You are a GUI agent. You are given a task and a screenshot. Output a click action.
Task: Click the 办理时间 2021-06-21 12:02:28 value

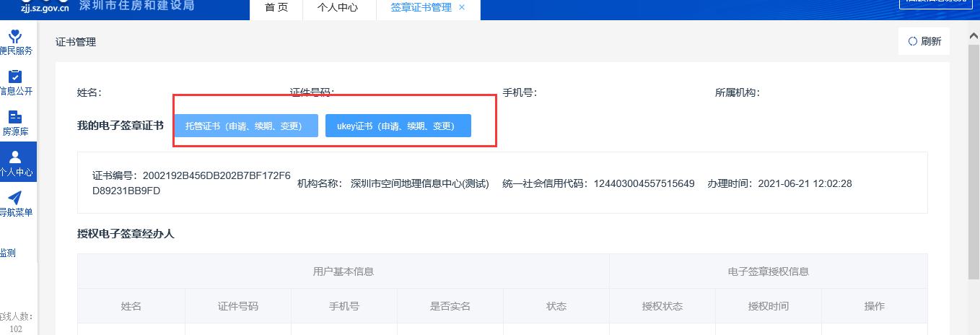pyautogui.click(x=805, y=183)
